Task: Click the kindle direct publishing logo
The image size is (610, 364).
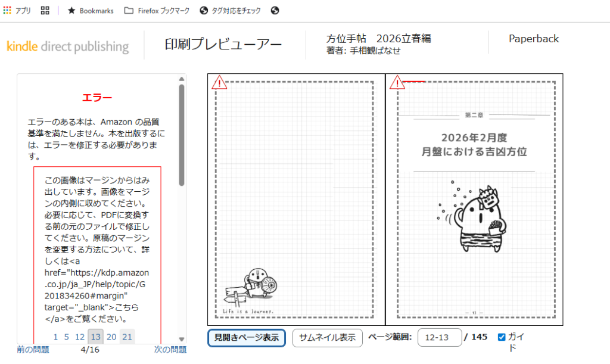Action: [x=68, y=46]
